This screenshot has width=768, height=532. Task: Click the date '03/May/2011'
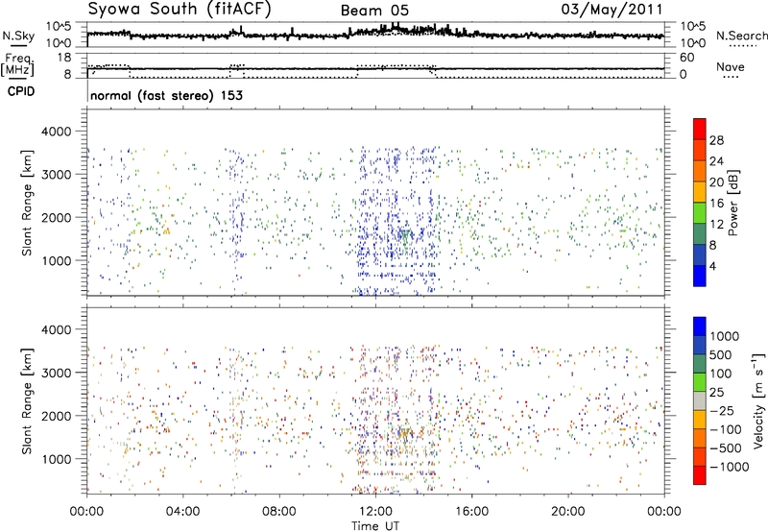tap(612, 9)
